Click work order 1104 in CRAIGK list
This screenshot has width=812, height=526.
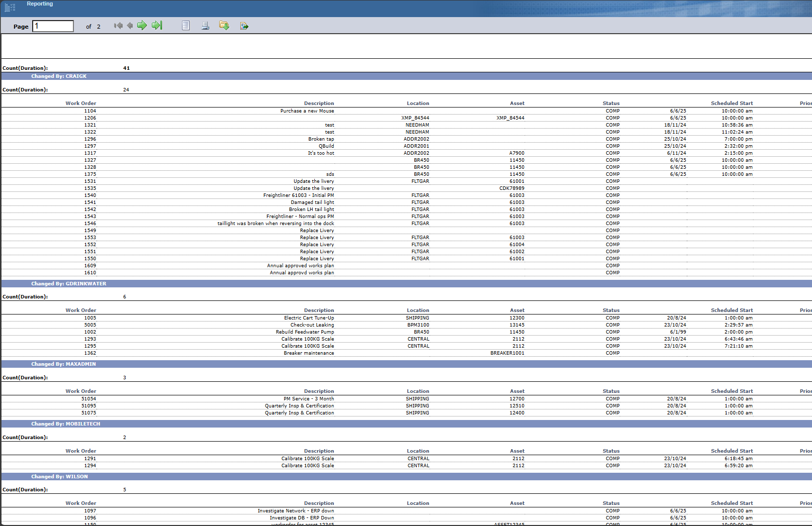tap(90, 111)
